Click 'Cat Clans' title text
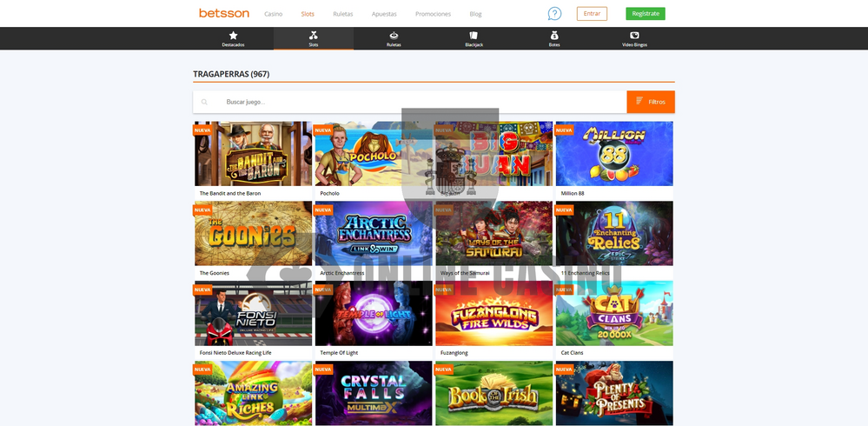Screen dimensions: 868x426 (572, 353)
